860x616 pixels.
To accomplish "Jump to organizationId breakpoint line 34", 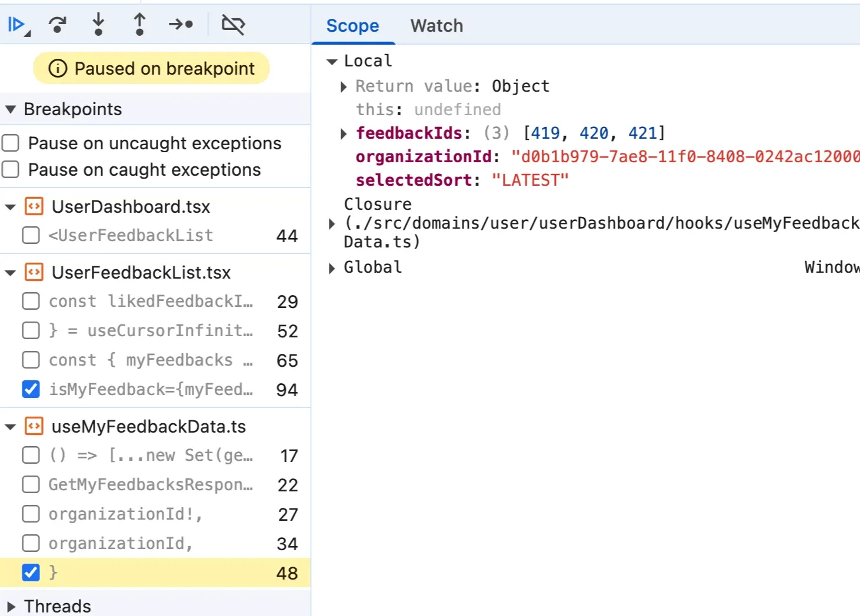I will pyautogui.click(x=121, y=544).
